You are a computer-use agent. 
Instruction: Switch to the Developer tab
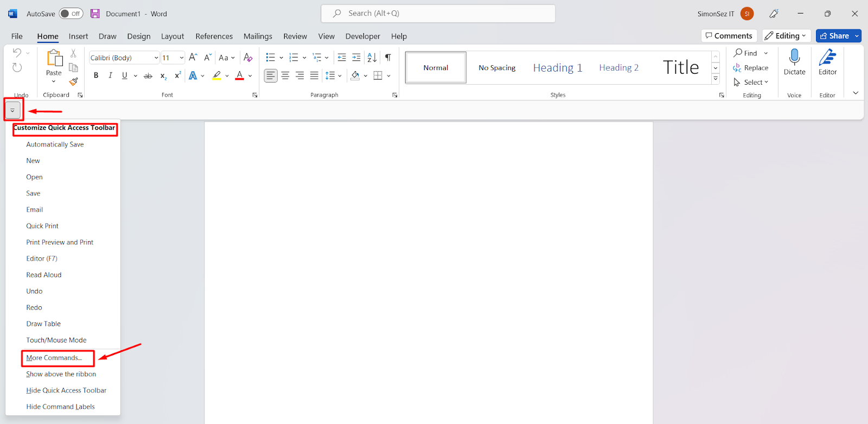pyautogui.click(x=363, y=36)
